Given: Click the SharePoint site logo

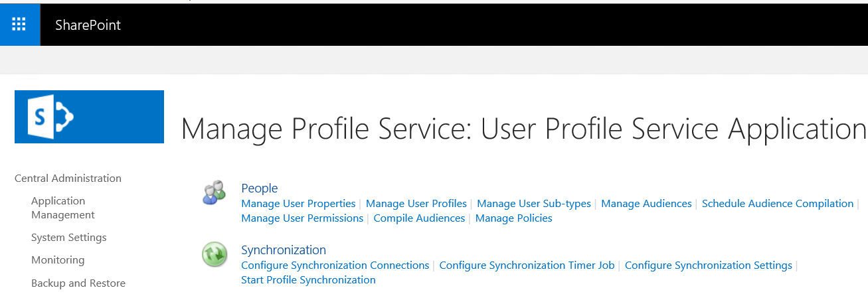Looking at the screenshot, I should coord(89,117).
